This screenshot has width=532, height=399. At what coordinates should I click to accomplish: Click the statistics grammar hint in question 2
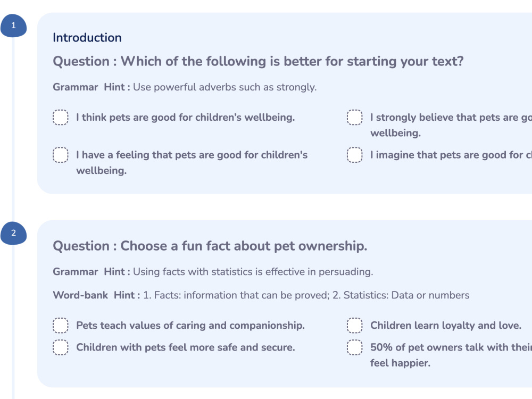(213, 272)
